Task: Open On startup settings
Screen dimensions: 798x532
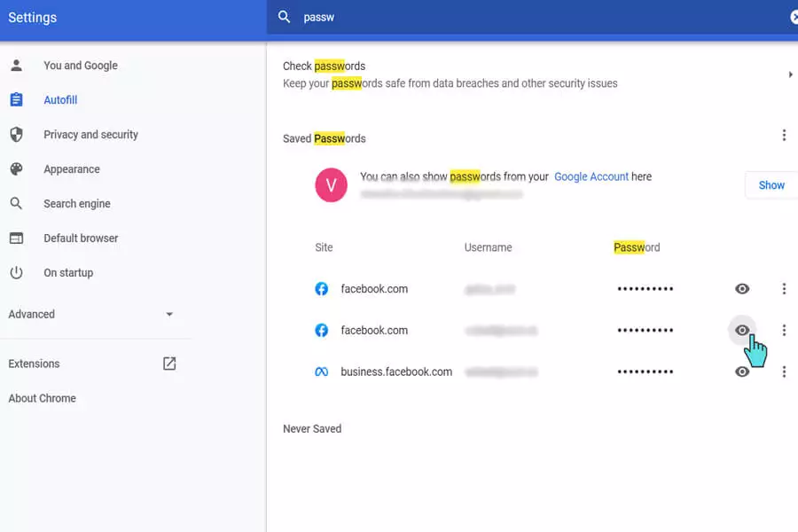Action: 68,273
